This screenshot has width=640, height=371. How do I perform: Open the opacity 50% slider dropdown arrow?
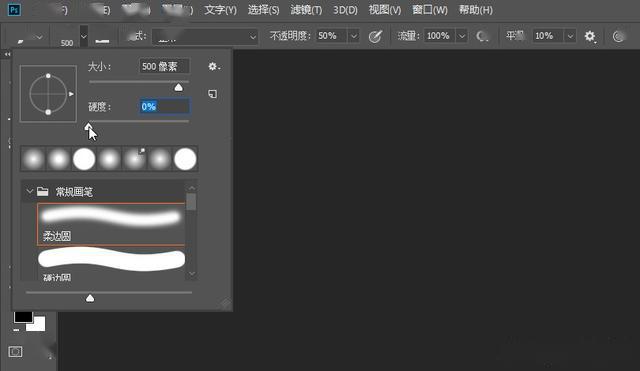pos(354,36)
